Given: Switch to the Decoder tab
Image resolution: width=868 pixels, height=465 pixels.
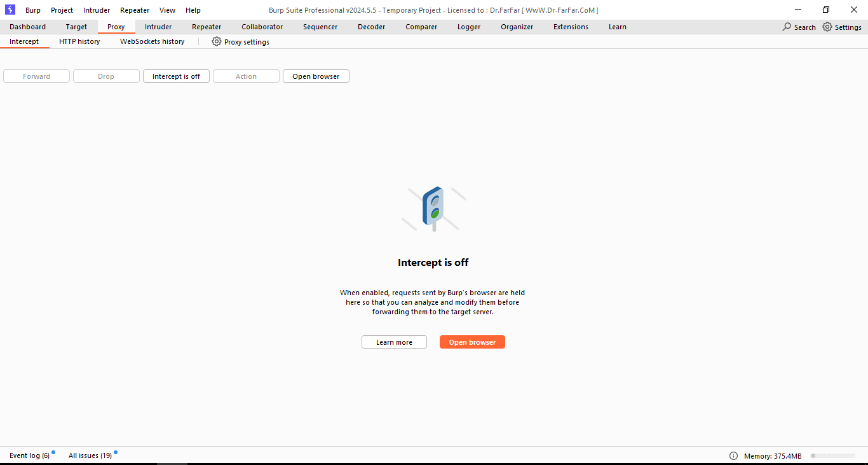Looking at the screenshot, I should (372, 27).
